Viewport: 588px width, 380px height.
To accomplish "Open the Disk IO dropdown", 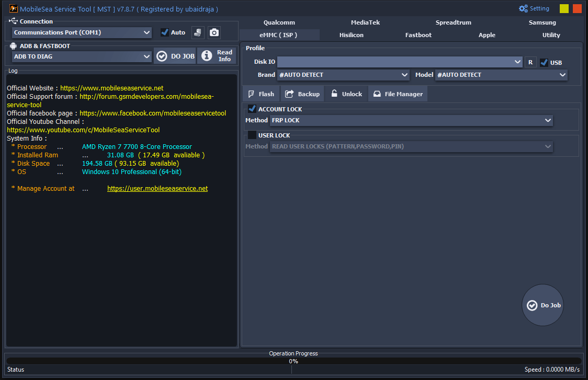I will pos(518,62).
